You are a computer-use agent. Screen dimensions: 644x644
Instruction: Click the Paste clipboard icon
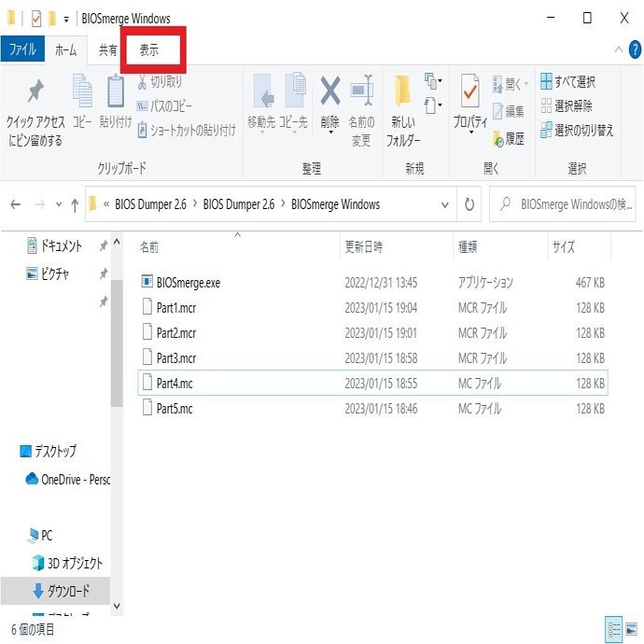116,90
